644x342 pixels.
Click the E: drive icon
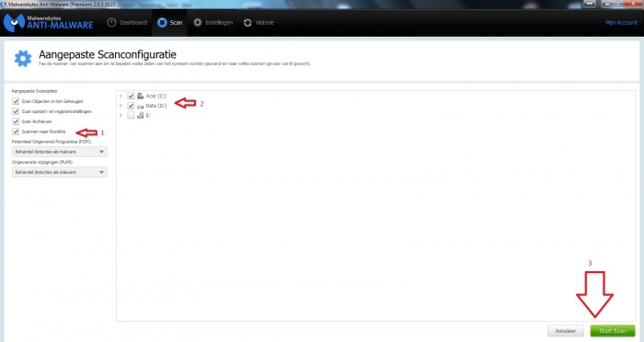(x=141, y=115)
